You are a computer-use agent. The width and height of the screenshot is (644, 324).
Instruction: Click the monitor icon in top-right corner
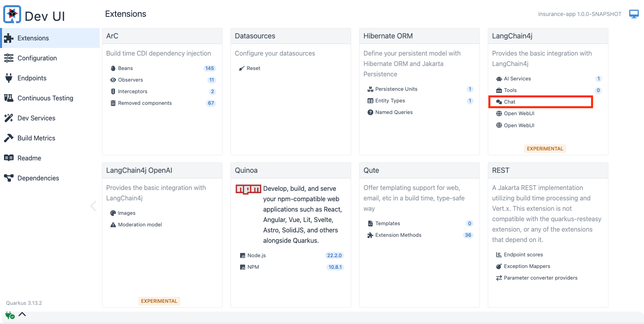(634, 14)
